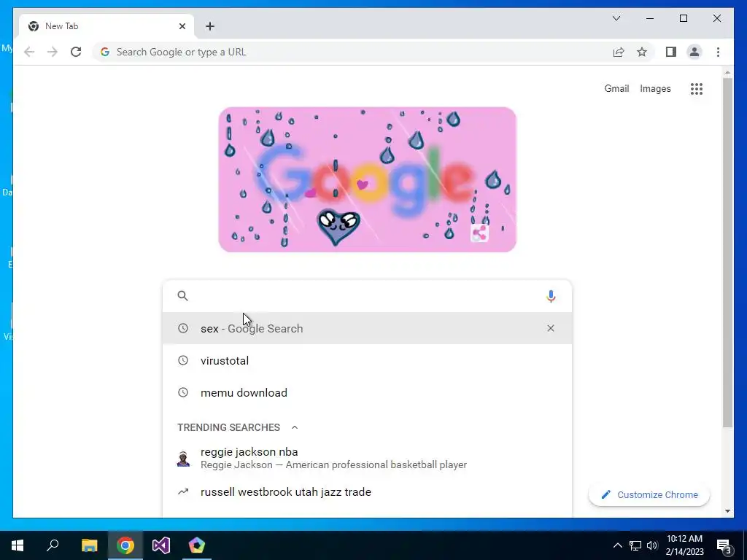The height and width of the screenshot is (560, 747).
Task: Click the clock icon beside memu download
Action: tap(183, 392)
